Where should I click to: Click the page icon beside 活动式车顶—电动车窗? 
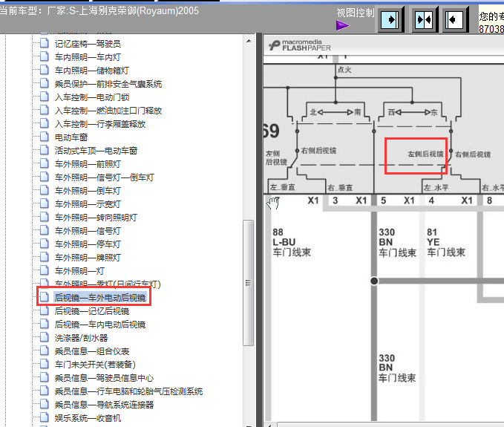(44, 150)
